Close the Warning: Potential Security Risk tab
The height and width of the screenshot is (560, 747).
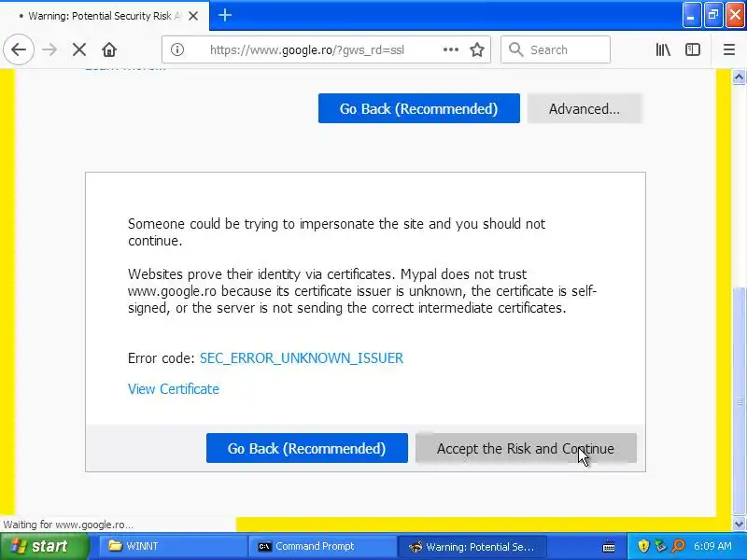coord(193,16)
